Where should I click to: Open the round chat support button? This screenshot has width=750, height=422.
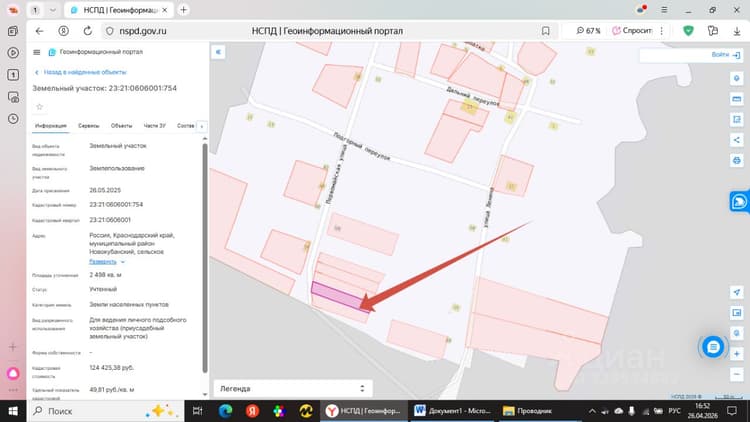(x=713, y=347)
